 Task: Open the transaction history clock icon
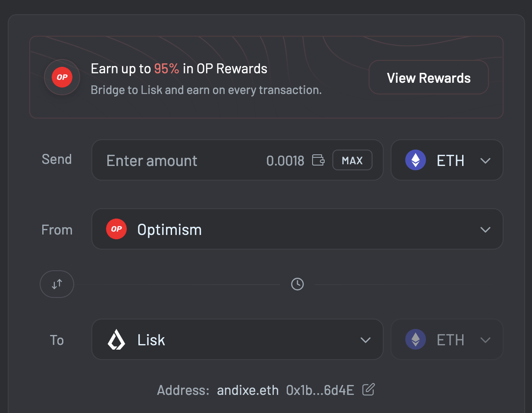tap(297, 284)
